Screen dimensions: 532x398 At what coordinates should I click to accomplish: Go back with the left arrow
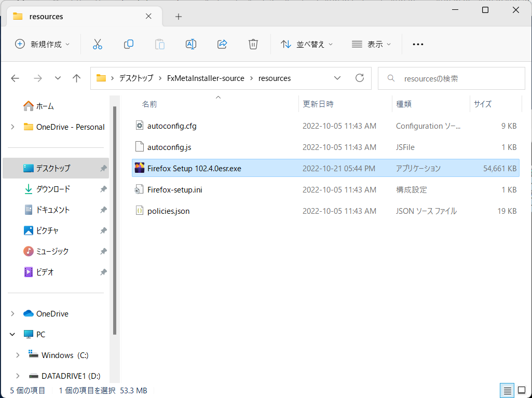(x=15, y=78)
